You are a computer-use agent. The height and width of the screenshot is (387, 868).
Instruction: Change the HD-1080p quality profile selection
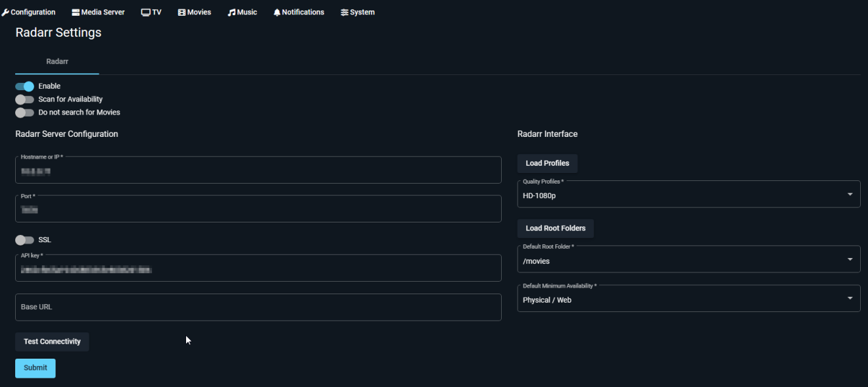pos(687,195)
